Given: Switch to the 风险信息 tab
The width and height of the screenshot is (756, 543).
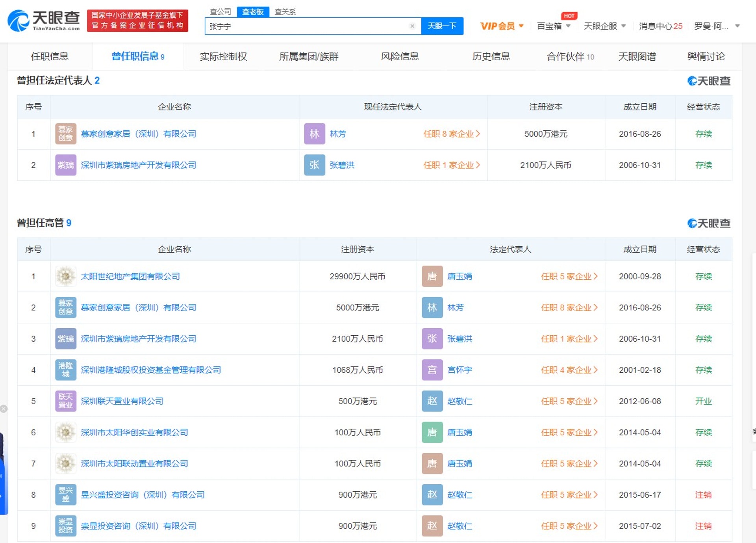Looking at the screenshot, I should (x=400, y=56).
